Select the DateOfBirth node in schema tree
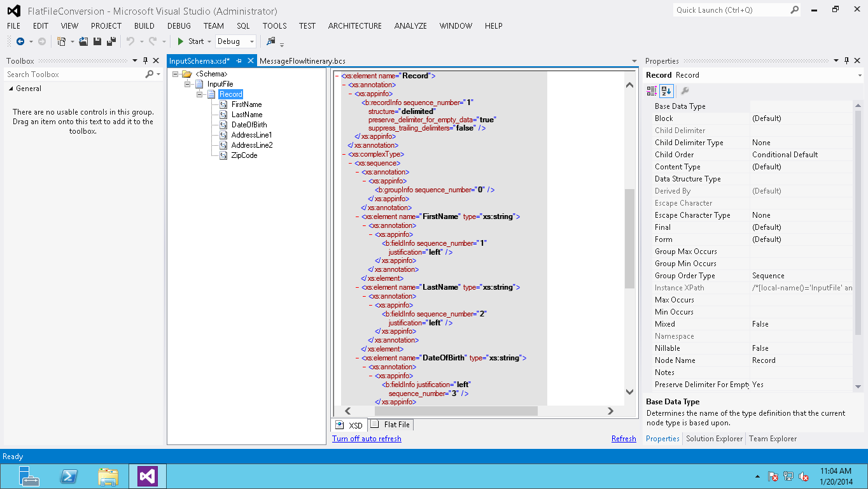 [249, 125]
